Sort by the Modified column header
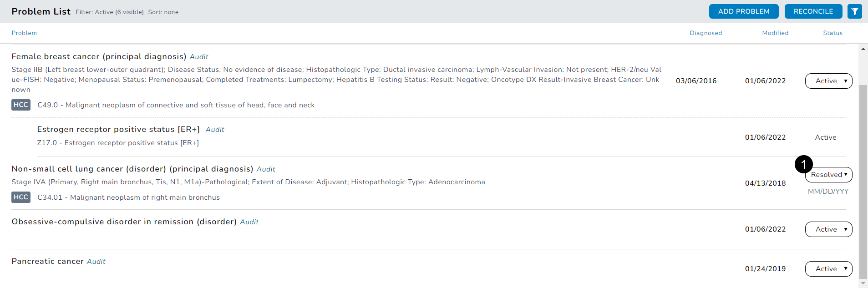This screenshot has height=288, width=868. pyautogui.click(x=775, y=33)
